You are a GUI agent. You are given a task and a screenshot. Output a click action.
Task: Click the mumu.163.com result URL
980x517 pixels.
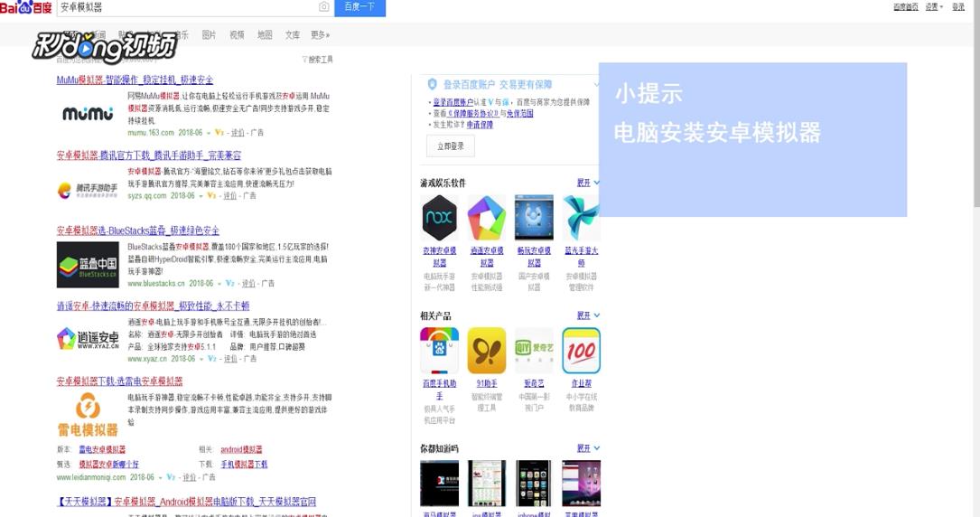tap(151, 133)
